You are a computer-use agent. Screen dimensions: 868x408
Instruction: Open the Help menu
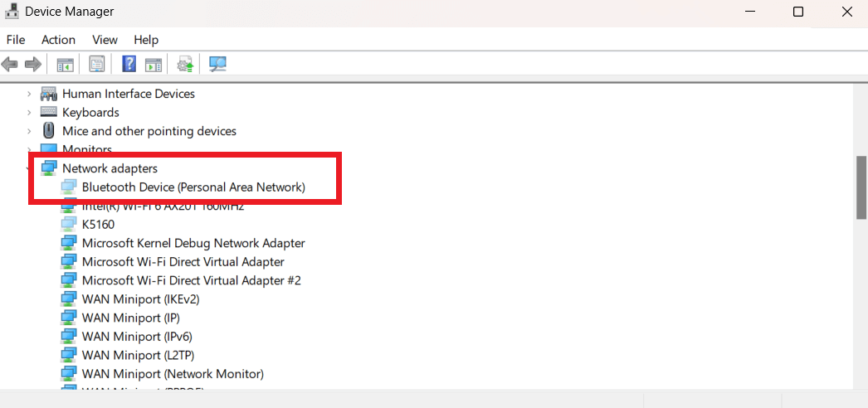(x=146, y=40)
